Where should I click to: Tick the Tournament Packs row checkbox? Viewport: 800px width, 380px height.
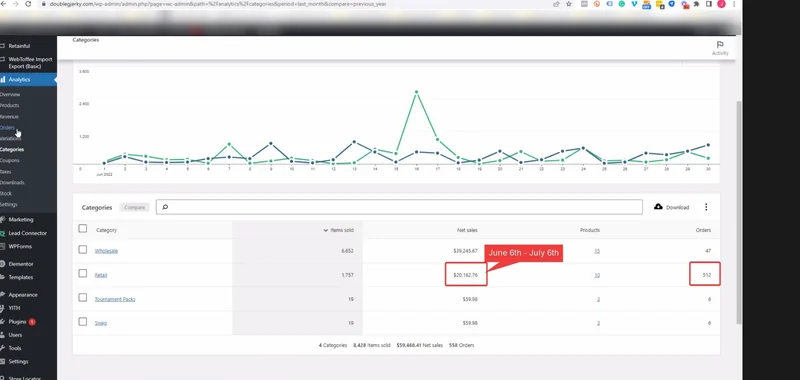coord(83,297)
